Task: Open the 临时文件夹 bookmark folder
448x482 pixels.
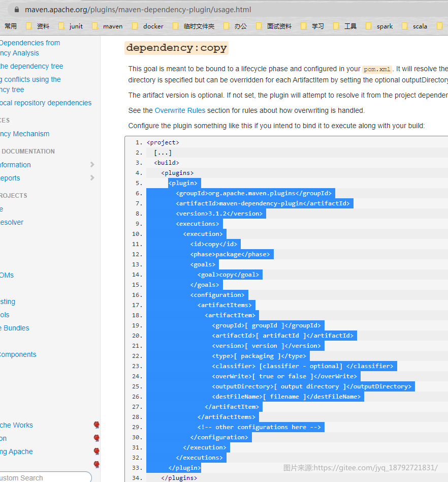Action: tap(194, 26)
